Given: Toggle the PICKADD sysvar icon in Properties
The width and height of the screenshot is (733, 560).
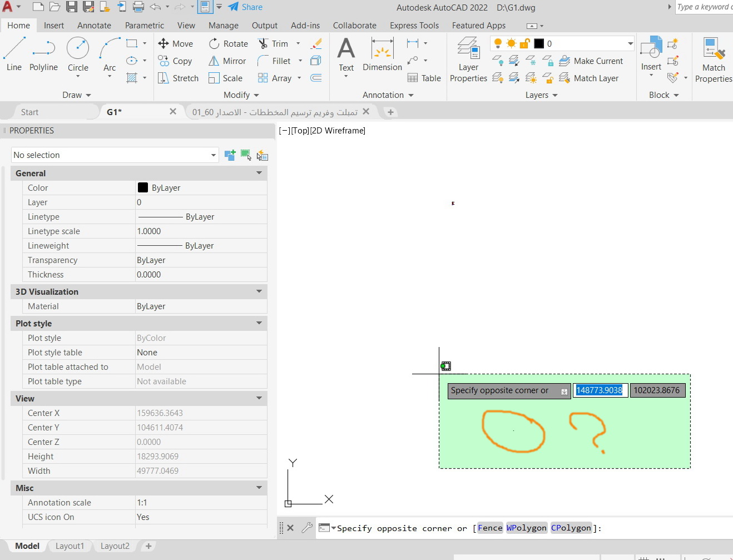Looking at the screenshot, I should pyautogui.click(x=230, y=155).
